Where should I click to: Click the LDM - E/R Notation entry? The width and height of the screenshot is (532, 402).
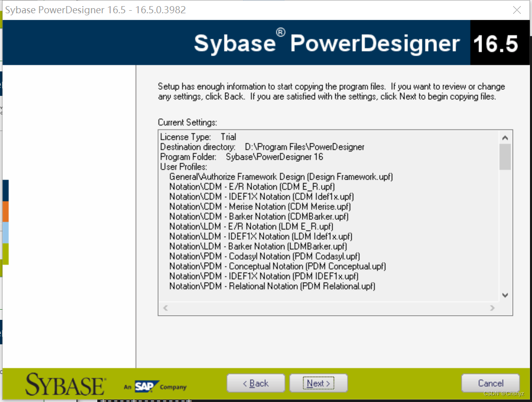click(251, 227)
